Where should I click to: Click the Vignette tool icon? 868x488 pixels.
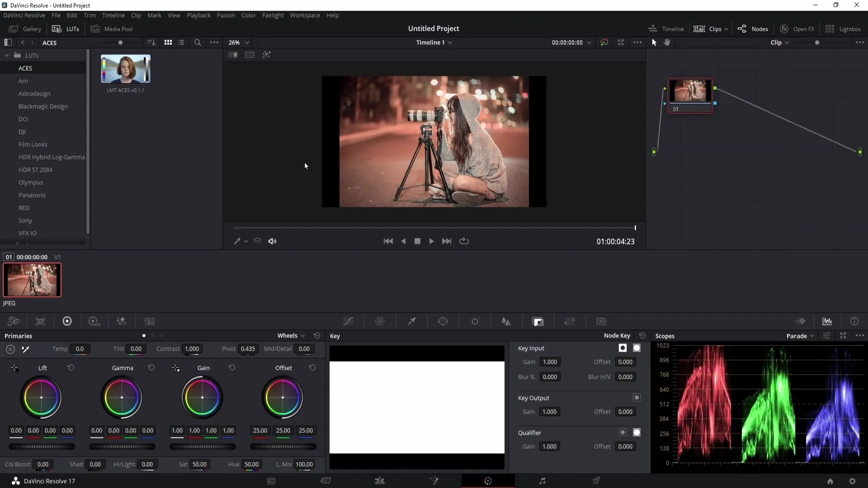click(x=537, y=321)
